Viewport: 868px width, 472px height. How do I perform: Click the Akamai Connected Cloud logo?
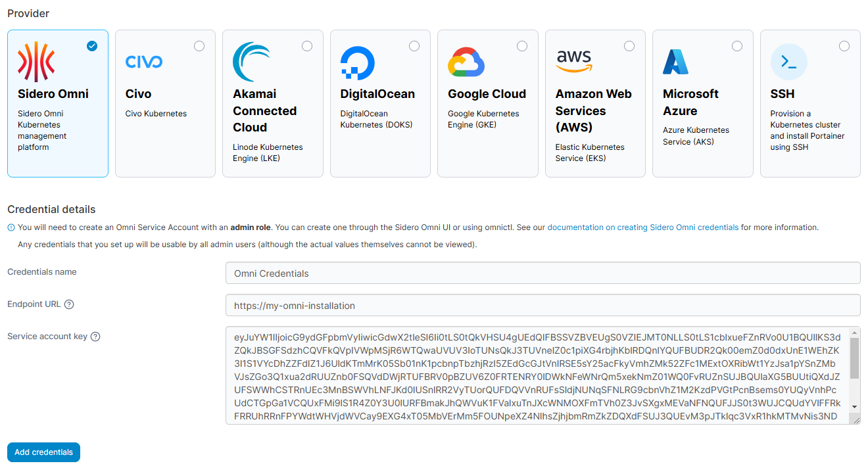[x=251, y=62]
